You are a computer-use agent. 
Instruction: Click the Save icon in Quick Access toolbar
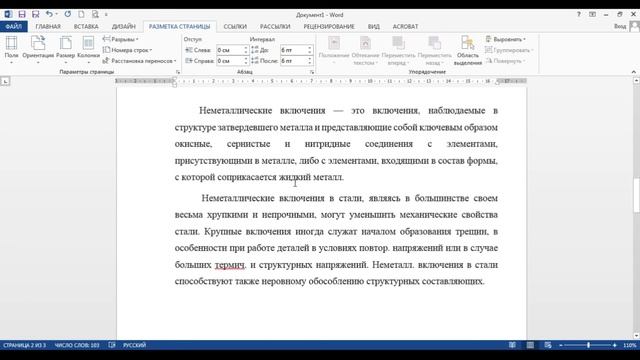pos(22,14)
